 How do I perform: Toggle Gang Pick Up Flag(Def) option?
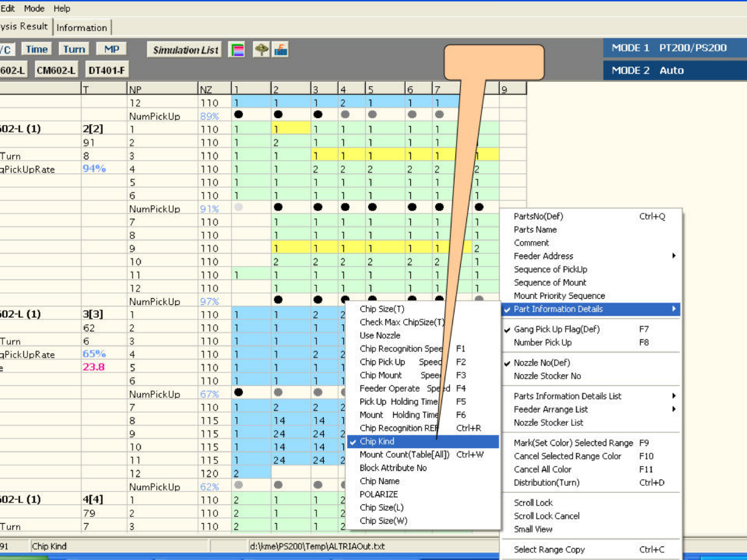pos(556,329)
